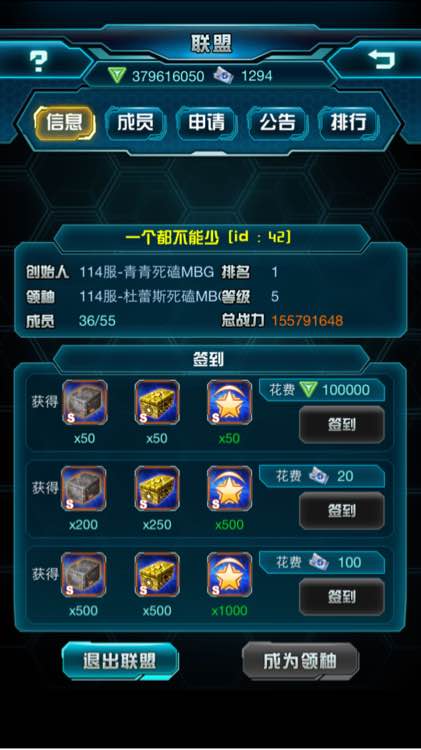Tap the back arrow icon
Viewport: 421px width, 750px height.
pyautogui.click(x=381, y=59)
